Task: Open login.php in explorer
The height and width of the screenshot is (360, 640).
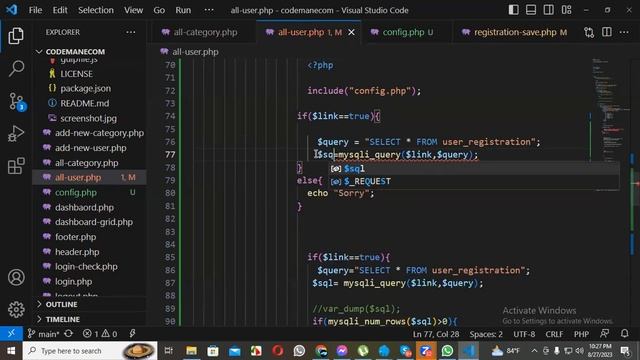Action: tap(89, 281)
